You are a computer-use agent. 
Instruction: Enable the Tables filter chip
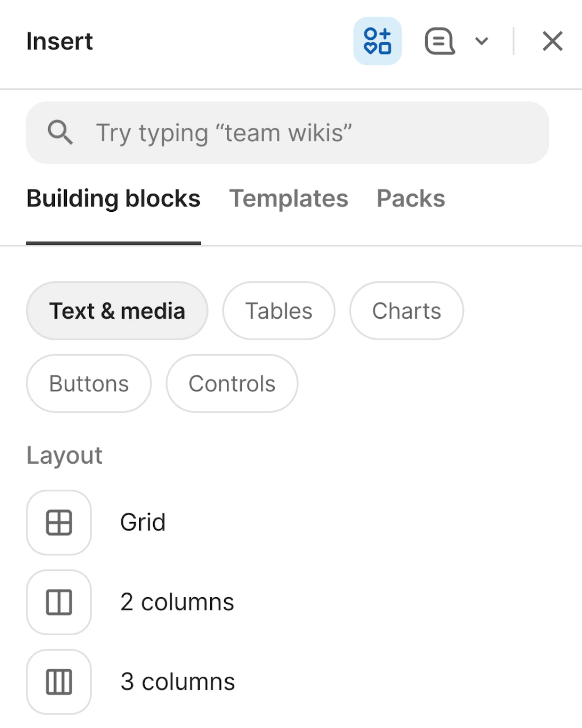click(x=279, y=311)
